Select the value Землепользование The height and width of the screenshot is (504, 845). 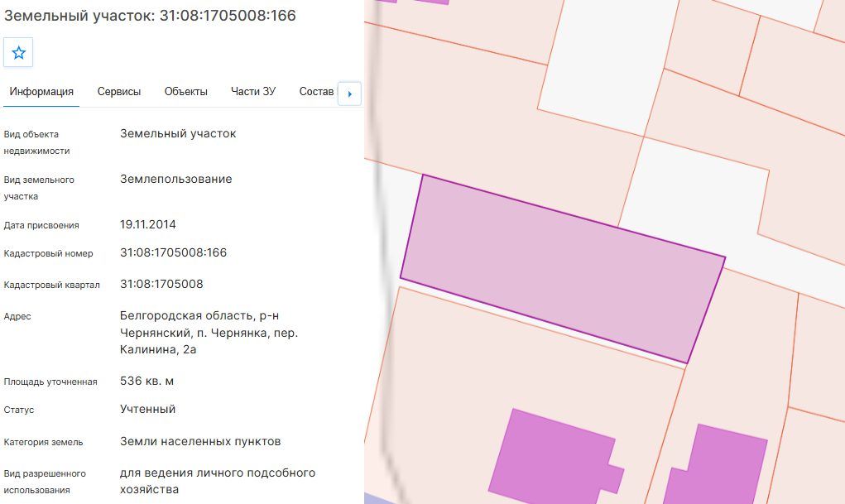click(x=175, y=179)
